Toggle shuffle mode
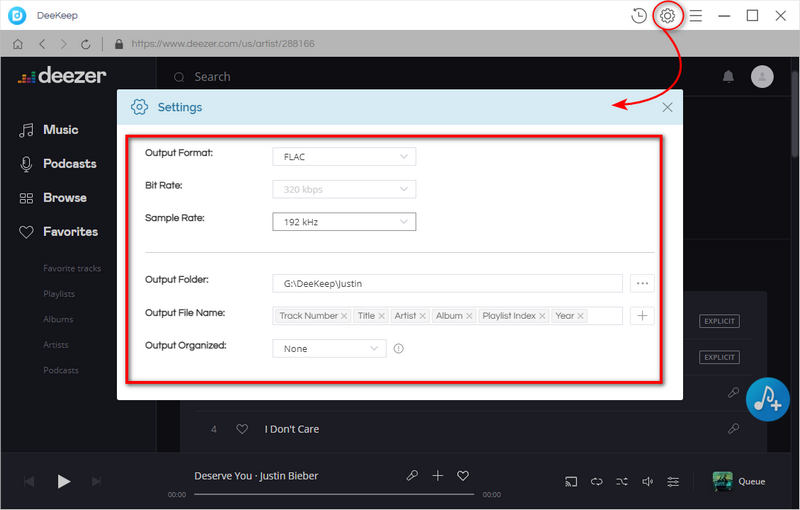800x510 pixels. coord(622,481)
